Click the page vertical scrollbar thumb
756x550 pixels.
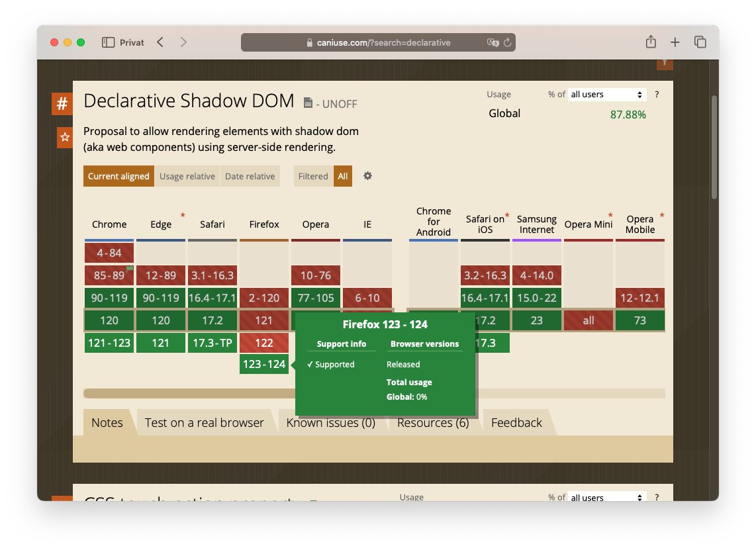714,148
